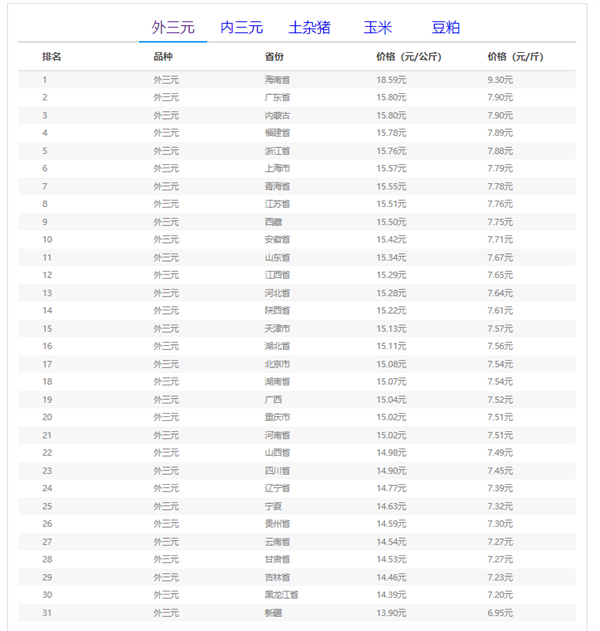Viewport: 600px width, 631px height.
Task: Show the 玉米 price tab
Action: click(377, 28)
